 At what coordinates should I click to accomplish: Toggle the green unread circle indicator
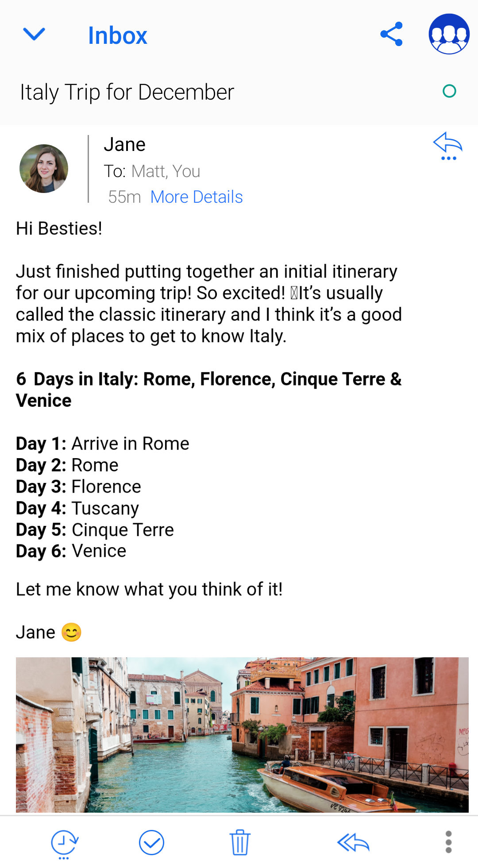[449, 91]
